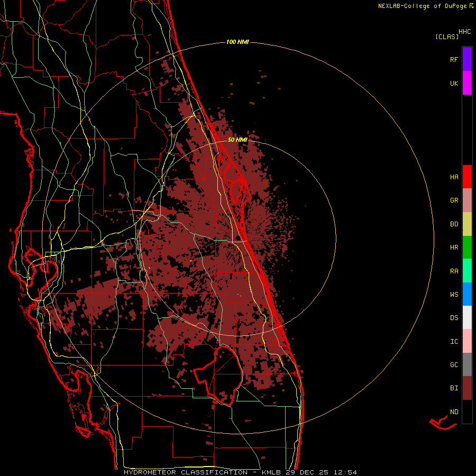The image size is (476, 476).
Task: Click the '[CLAS]' legend header
Action: click(x=447, y=37)
